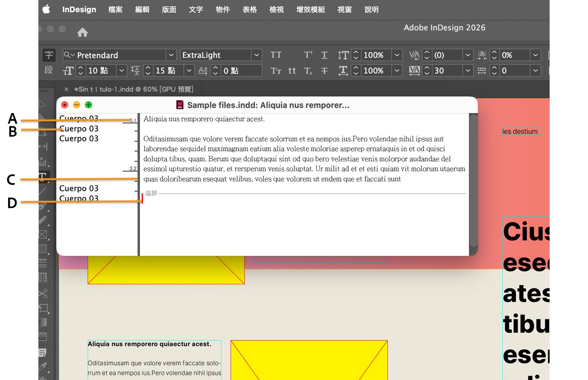Toggle All Caps (TT)

[276, 55]
